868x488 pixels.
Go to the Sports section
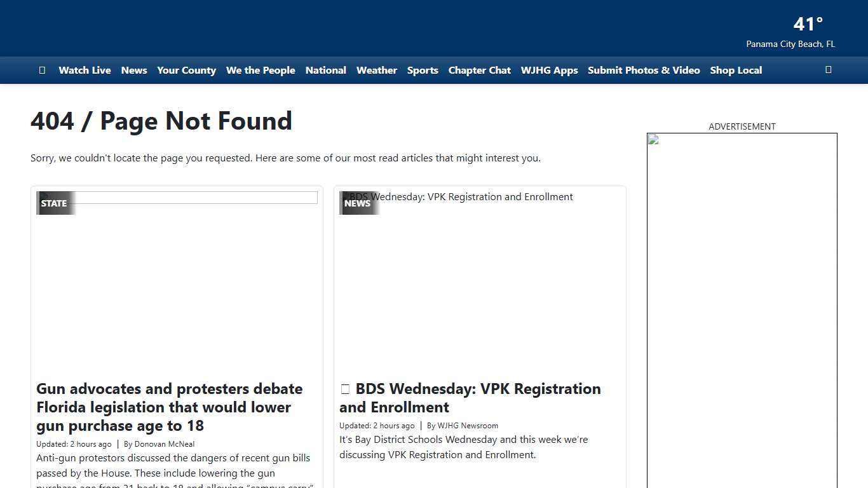[423, 70]
